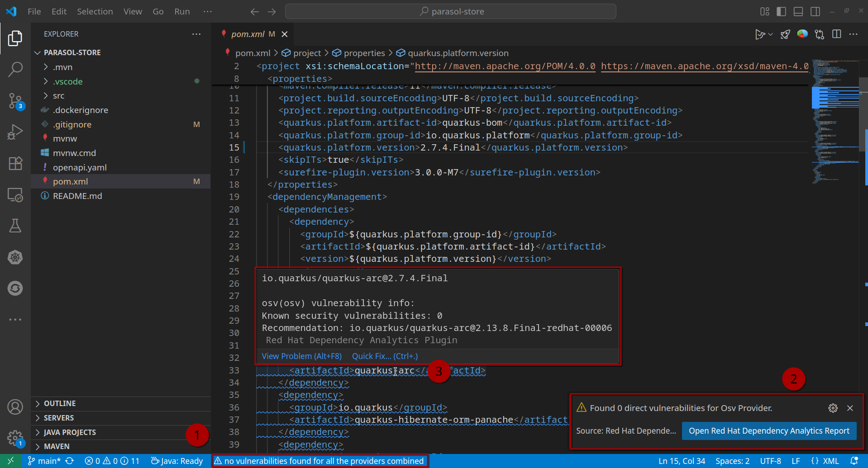Open the Extensions view
This screenshot has height=468, width=868.
(x=15, y=163)
